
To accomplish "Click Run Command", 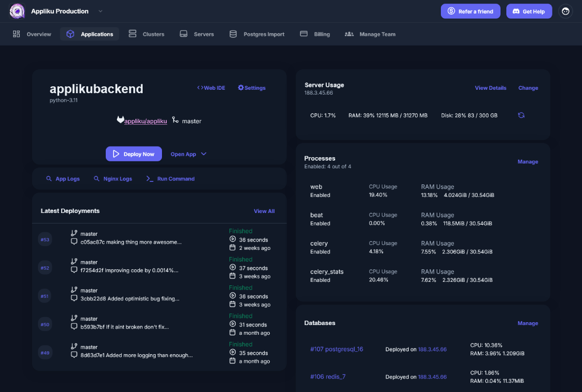I will pyautogui.click(x=170, y=179).
